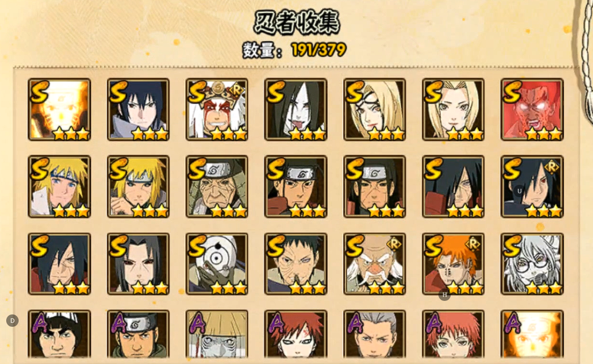Open red-haired Gaara A-rank card
593x364 pixels.
[x=295, y=334]
